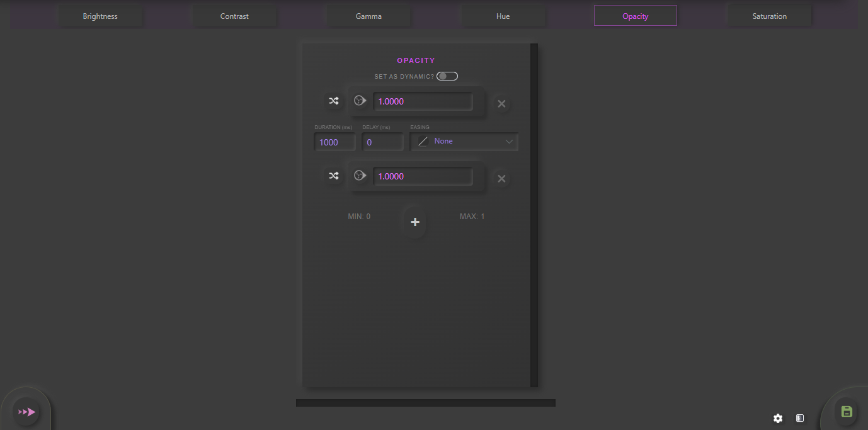Shuffle the first opacity keyframe value
Screen dimensions: 868x430
333,101
